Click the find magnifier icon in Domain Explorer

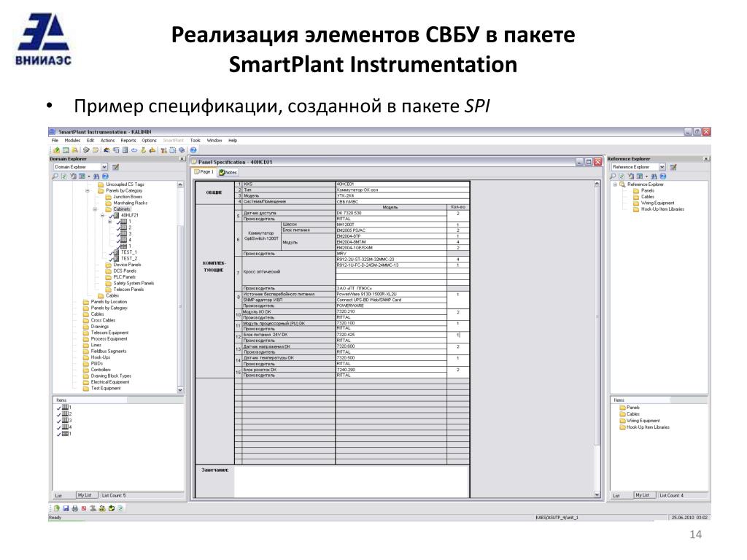55,176
